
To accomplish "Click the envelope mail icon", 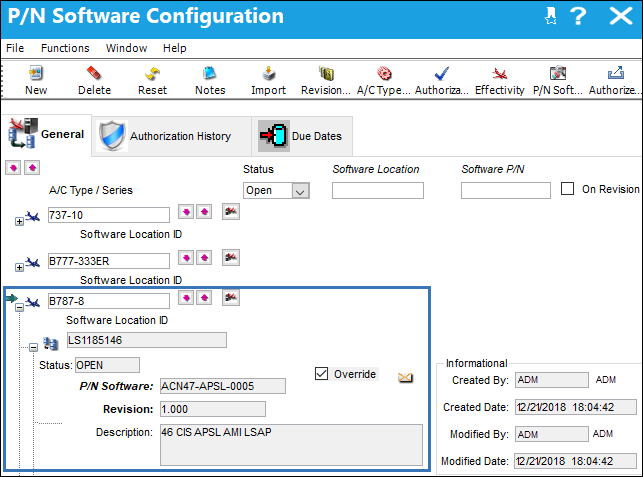I will pyautogui.click(x=405, y=377).
